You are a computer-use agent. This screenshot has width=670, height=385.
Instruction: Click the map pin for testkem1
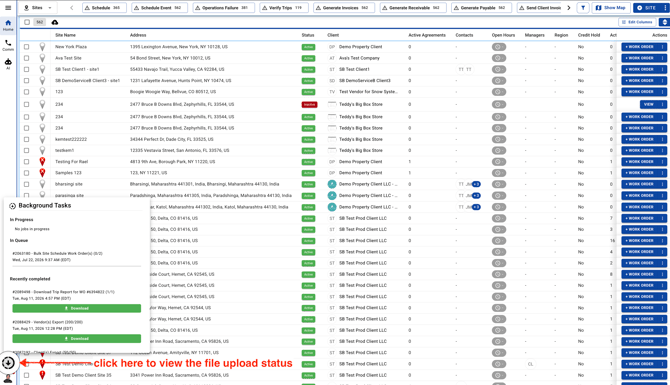pos(42,150)
